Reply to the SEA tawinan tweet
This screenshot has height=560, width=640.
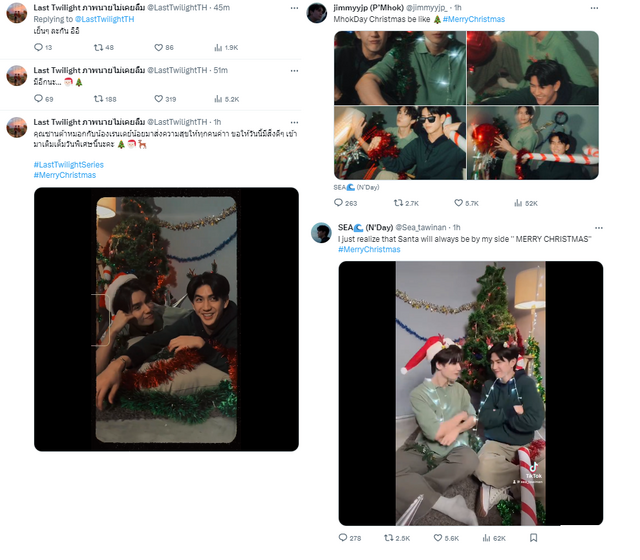pyautogui.click(x=343, y=538)
